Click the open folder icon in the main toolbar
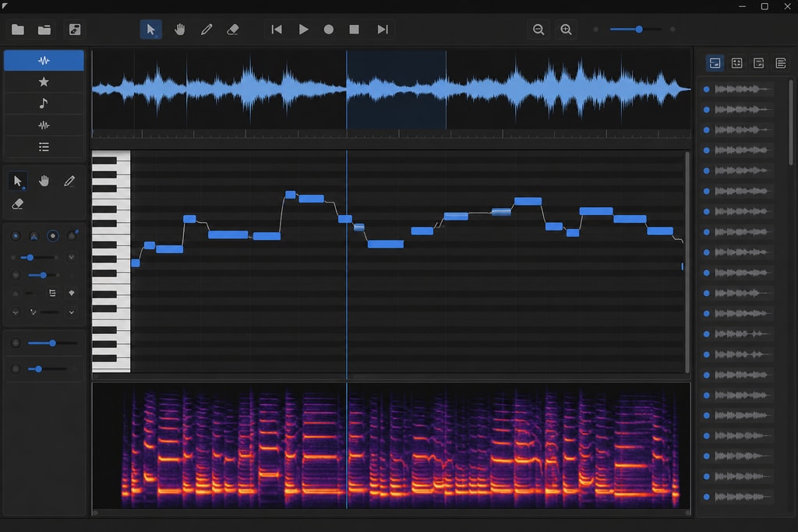Screen dimensions: 798x532 pyautogui.click(x=44, y=30)
